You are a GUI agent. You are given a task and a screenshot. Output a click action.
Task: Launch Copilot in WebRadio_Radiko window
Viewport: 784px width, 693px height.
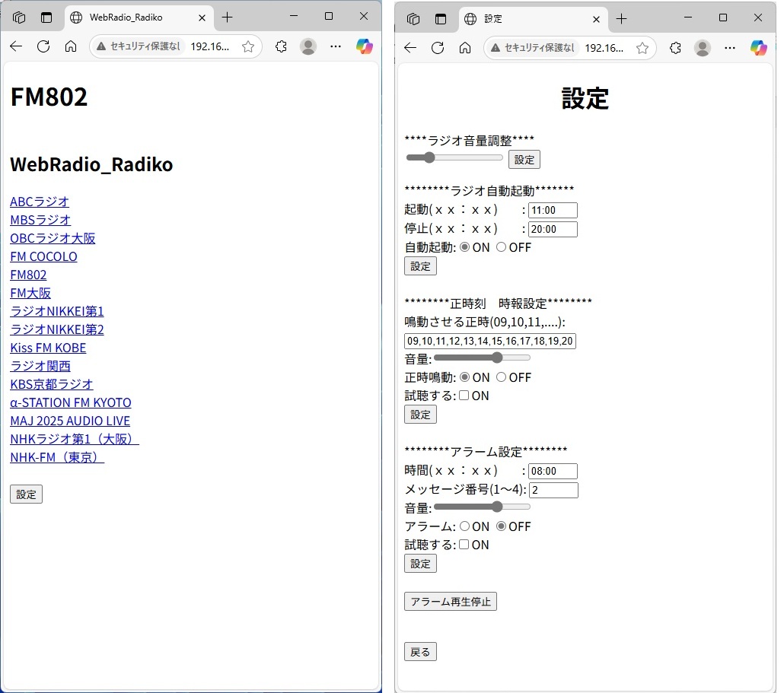coord(364,46)
